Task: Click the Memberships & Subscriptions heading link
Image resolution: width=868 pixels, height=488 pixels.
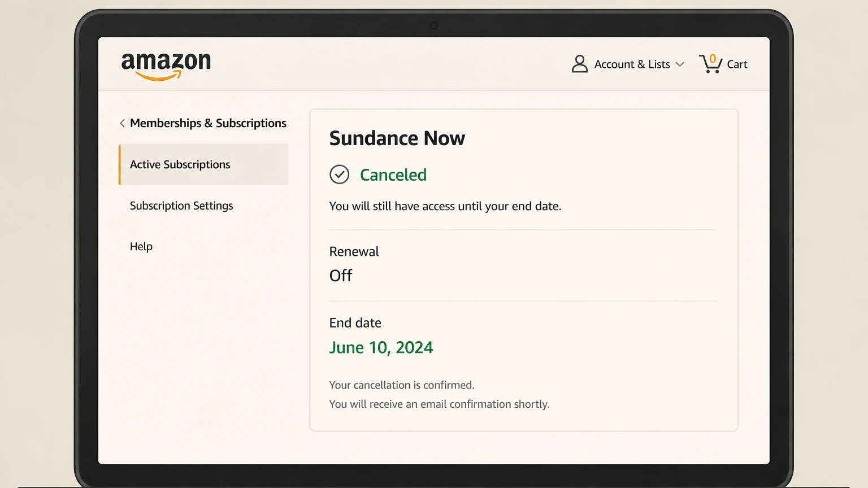Action: [x=208, y=123]
